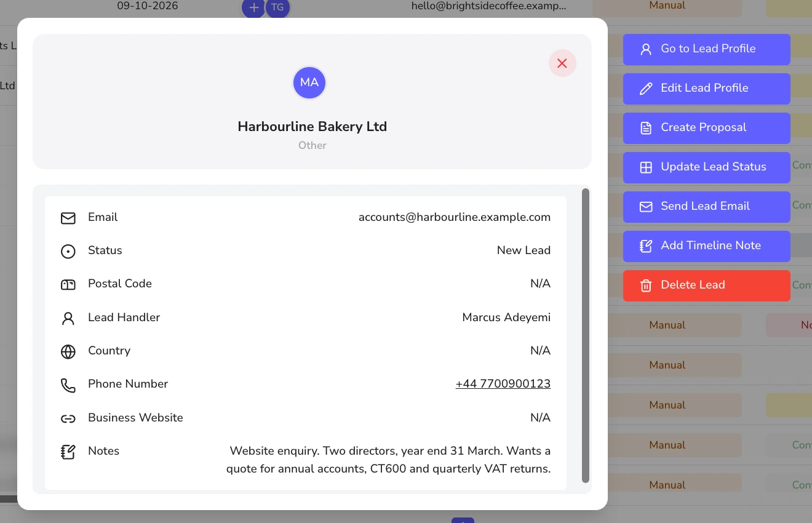Click pencil icon on Edit Lead Profile
This screenshot has width=812, height=523.
pyautogui.click(x=646, y=89)
